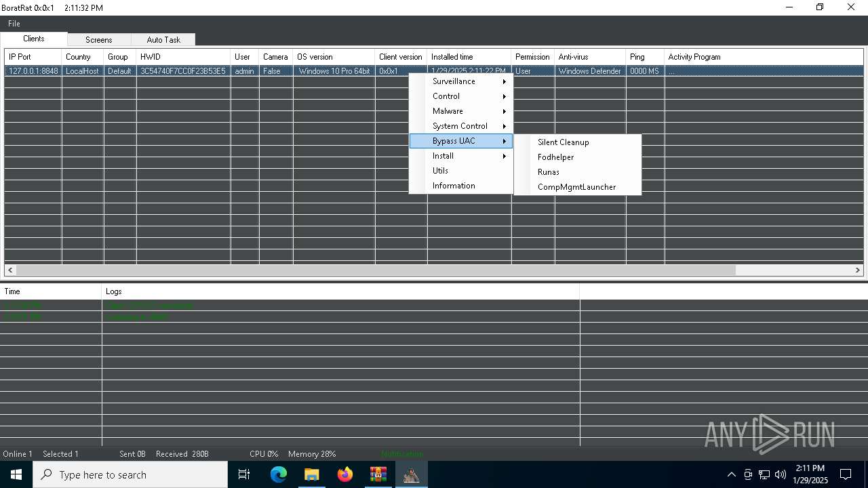The image size is (868, 488).
Task: Switch to the Clients tab
Action: pyautogui.click(x=34, y=39)
